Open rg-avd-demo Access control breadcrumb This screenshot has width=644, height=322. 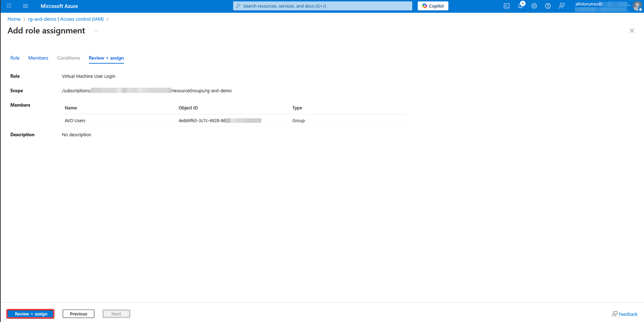click(66, 19)
